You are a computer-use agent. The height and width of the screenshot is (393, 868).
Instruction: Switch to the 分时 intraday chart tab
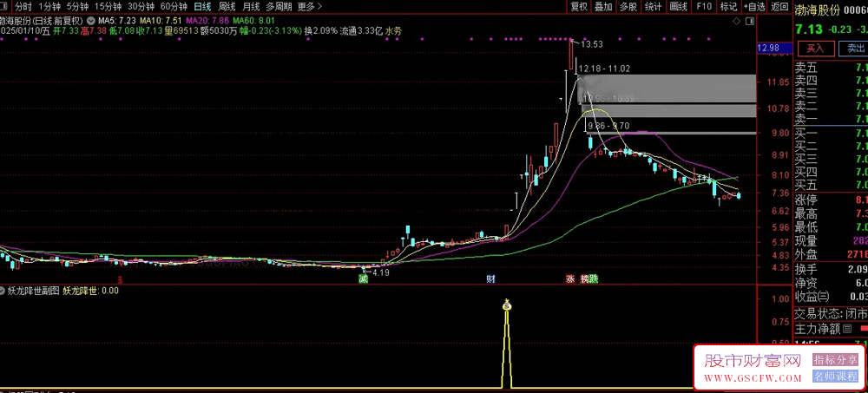click(x=23, y=7)
